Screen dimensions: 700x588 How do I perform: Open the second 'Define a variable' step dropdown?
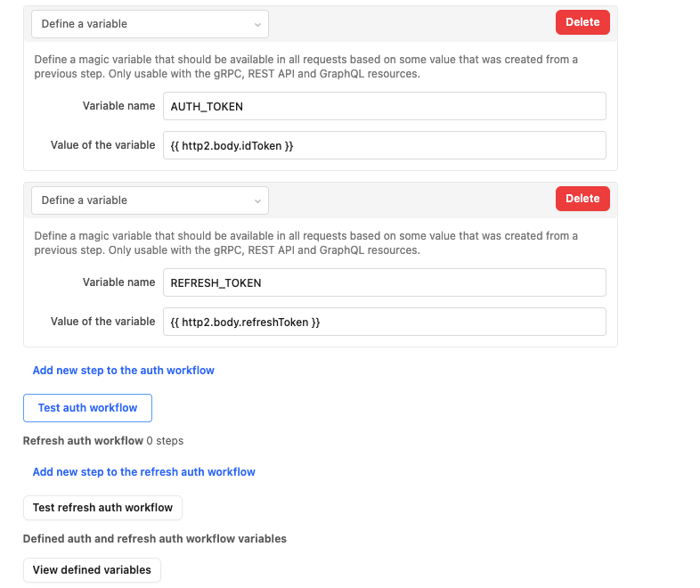point(150,200)
